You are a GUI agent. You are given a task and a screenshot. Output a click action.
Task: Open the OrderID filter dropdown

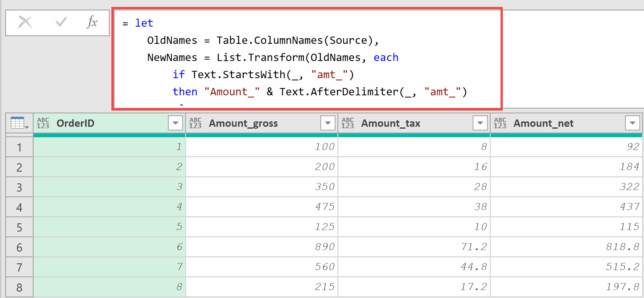(175, 123)
